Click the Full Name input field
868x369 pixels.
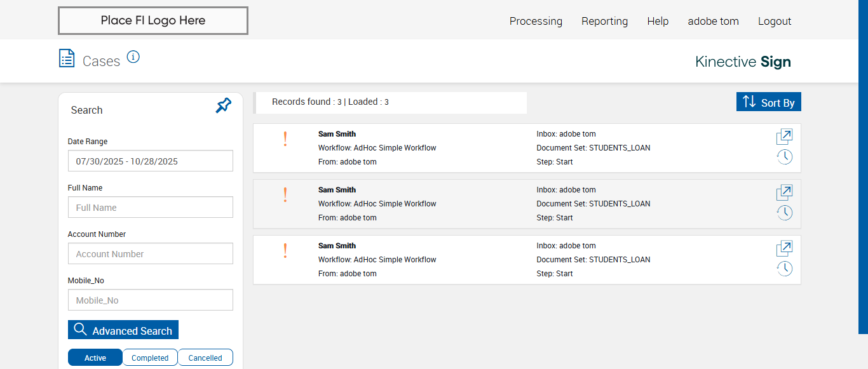[x=151, y=208]
